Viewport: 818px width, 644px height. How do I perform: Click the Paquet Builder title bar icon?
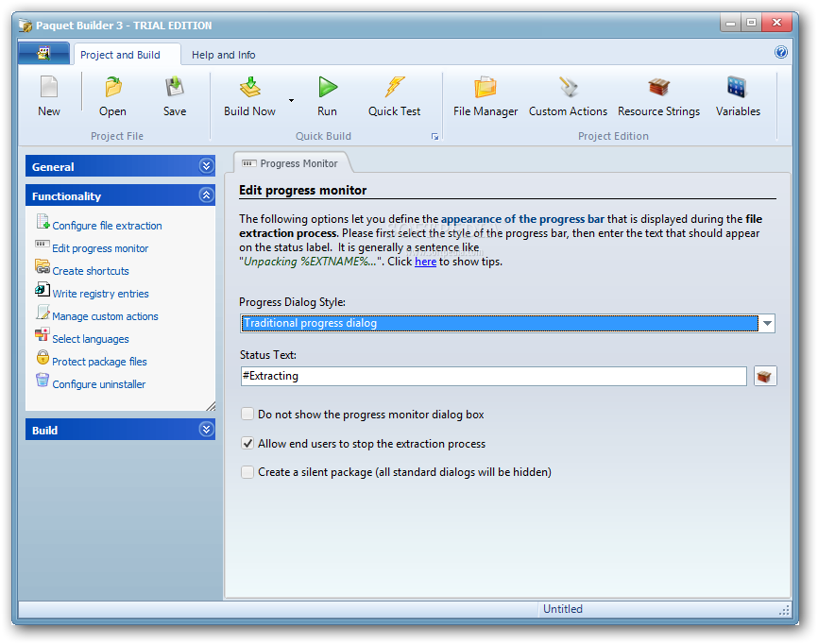26,25
